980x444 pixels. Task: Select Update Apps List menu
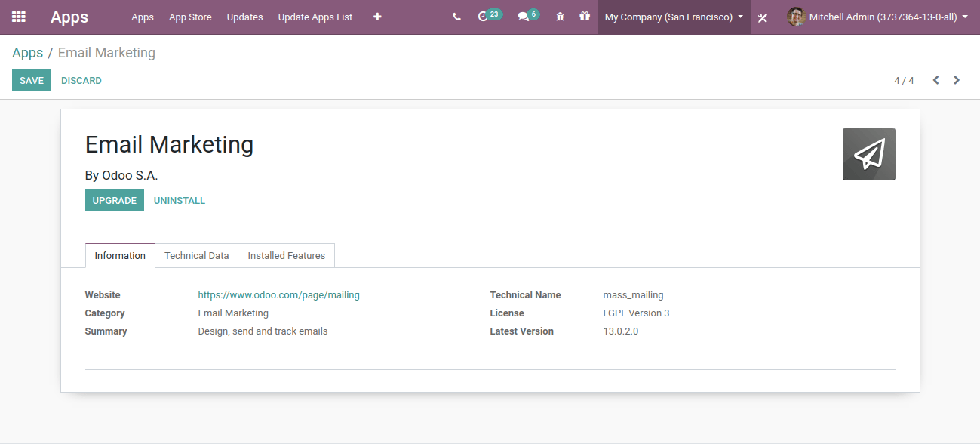tap(315, 17)
